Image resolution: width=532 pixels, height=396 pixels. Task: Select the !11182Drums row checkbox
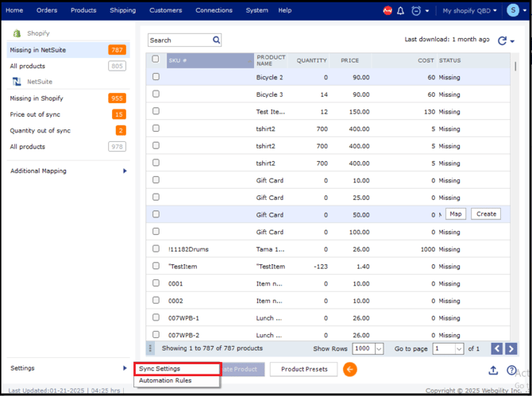pos(156,248)
